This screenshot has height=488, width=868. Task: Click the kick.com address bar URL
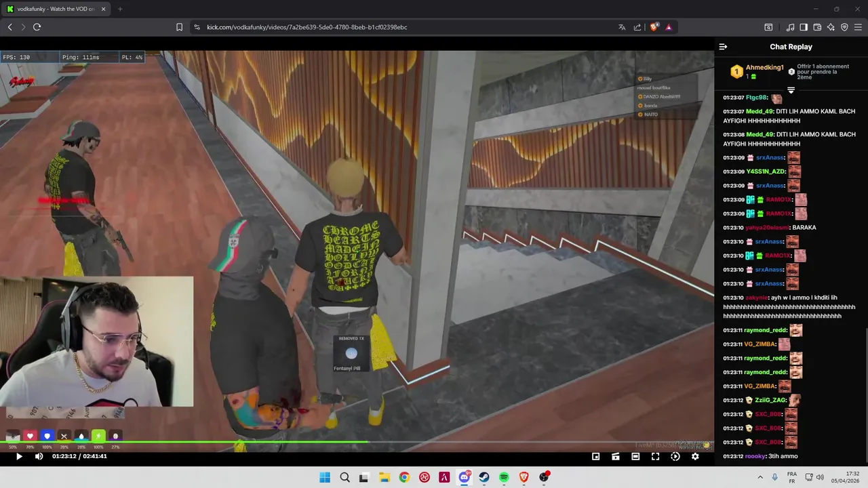(307, 27)
